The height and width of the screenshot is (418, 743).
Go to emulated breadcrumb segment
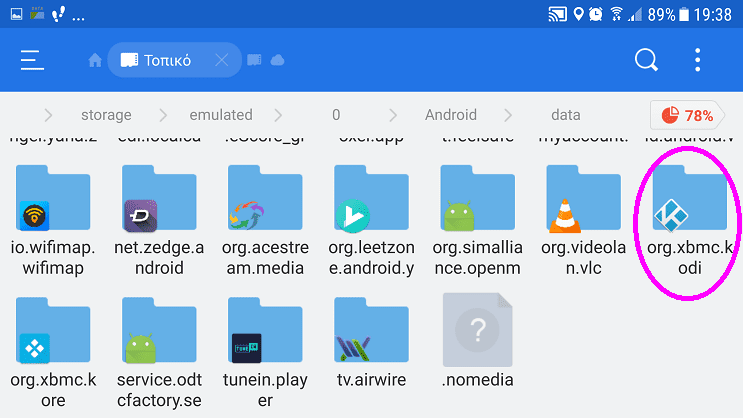pos(221,115)
